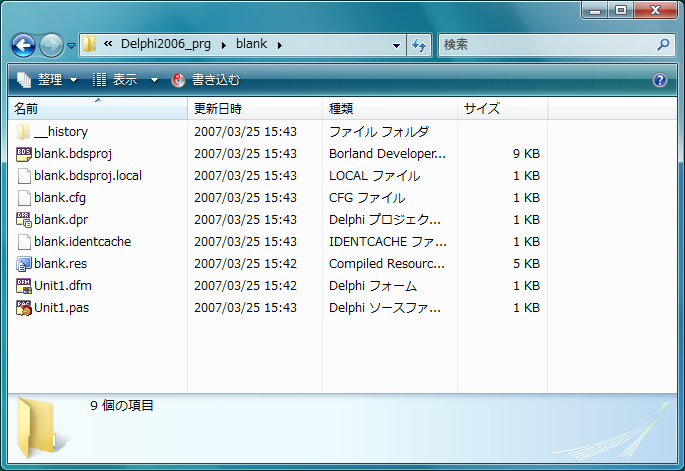Sort by the 種類 column header
This screenshot has height=471, width=685.
[390, 108]
